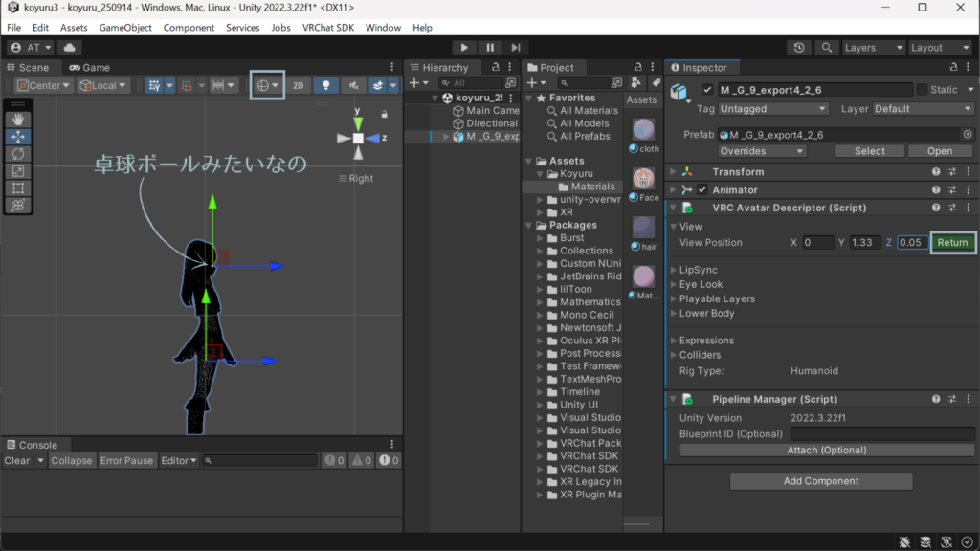Toggle 2D scene view mode

[298, 85]
